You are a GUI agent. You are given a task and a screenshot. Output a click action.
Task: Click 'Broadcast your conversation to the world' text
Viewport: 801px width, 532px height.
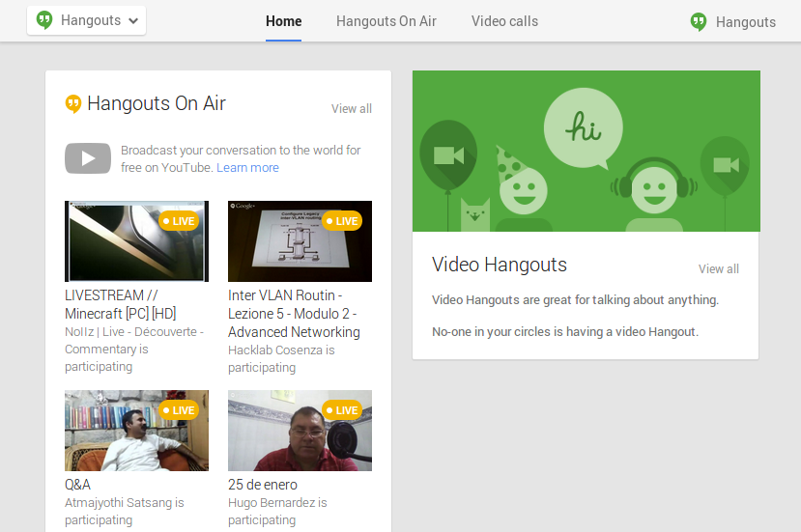coord(241,158)
